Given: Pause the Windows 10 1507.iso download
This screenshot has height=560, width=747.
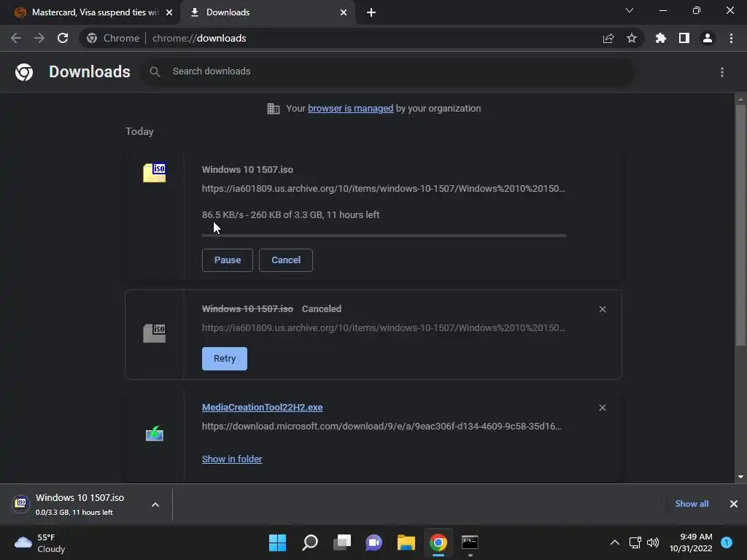Looking at the screenshot, I should [x=228, y=260].
